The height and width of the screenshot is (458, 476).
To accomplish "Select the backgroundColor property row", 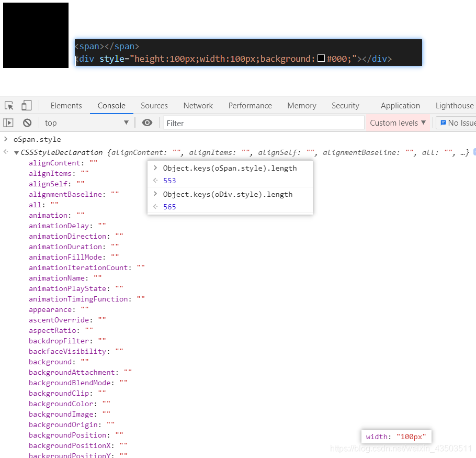I will tap(70, 404).
